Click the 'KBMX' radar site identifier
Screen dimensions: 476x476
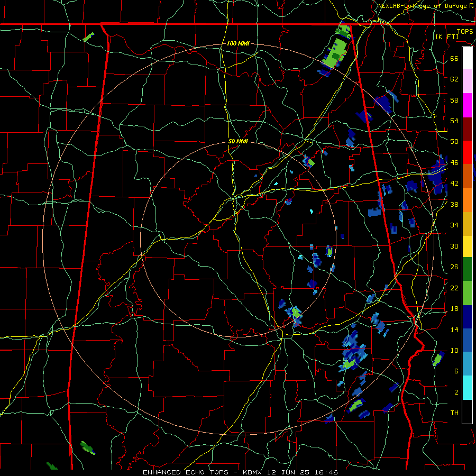click(252, 472)
